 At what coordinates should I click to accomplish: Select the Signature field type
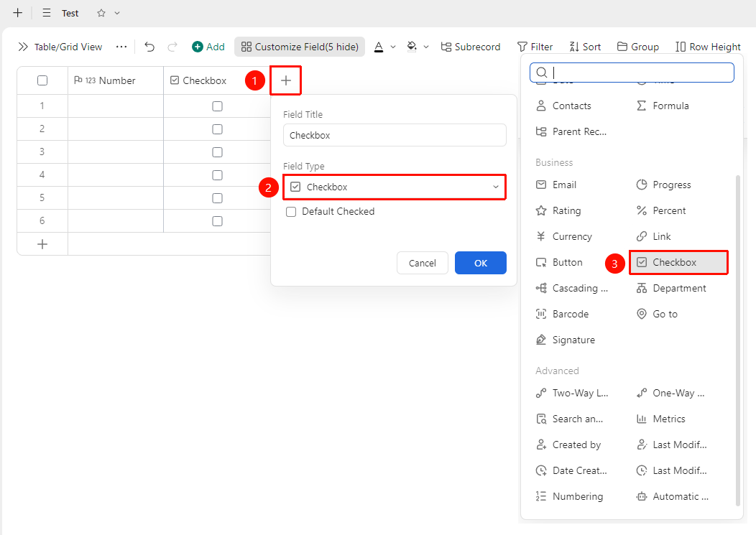[x=566, y=340]
